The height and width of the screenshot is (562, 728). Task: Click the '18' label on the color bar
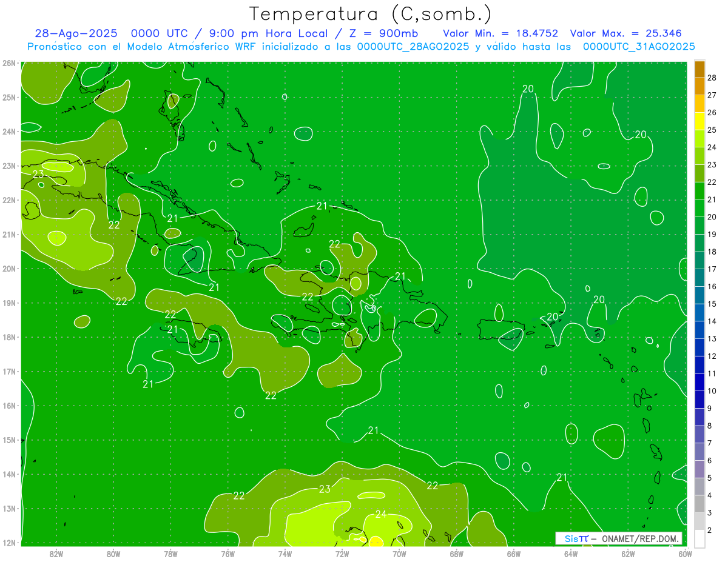[712, 252]
